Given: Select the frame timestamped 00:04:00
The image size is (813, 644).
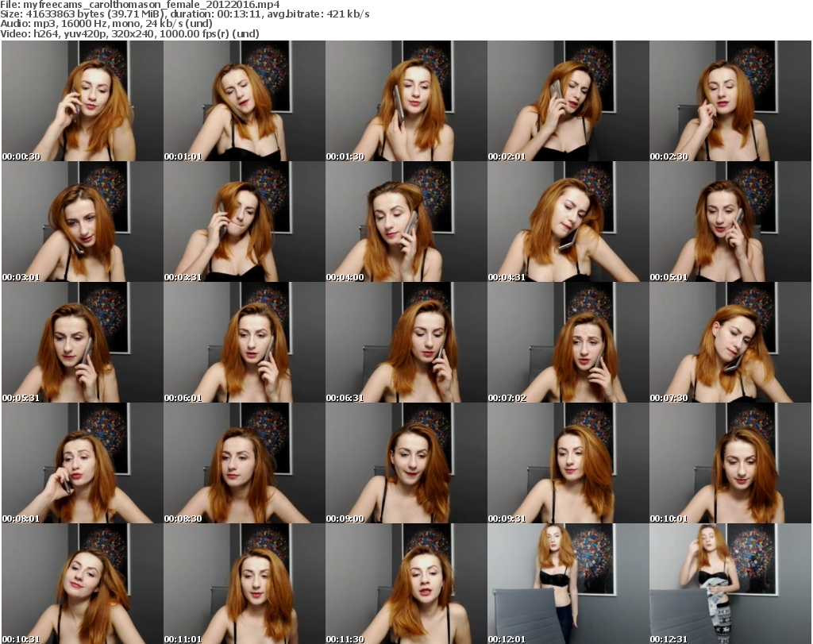Looking at the screenshot, I should 405,222.
